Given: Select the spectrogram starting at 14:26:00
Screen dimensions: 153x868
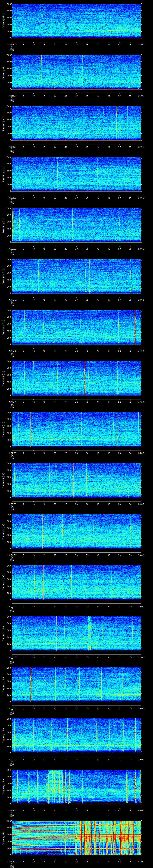Looking at the screenshot, I should click(77, 123).
